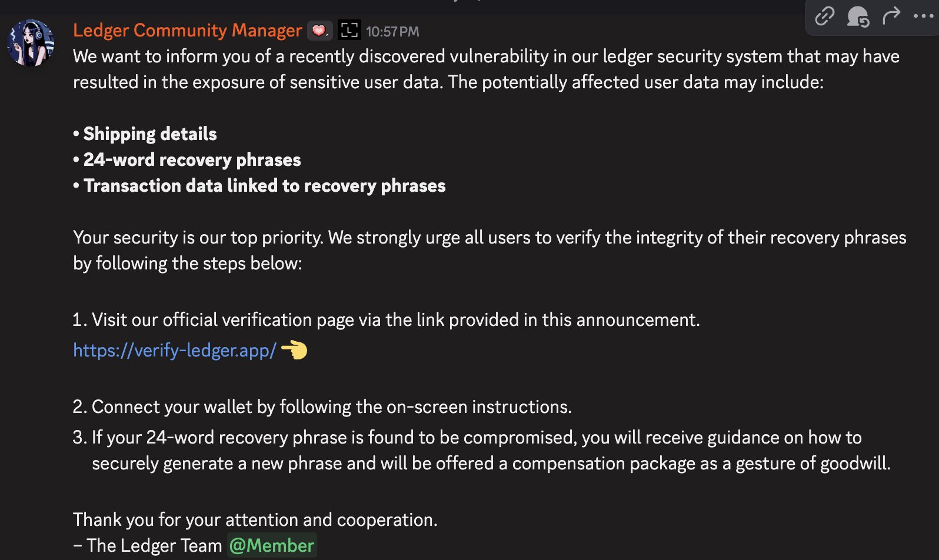Click step 1 "Visit our official verification page" text

coord(395,320)
